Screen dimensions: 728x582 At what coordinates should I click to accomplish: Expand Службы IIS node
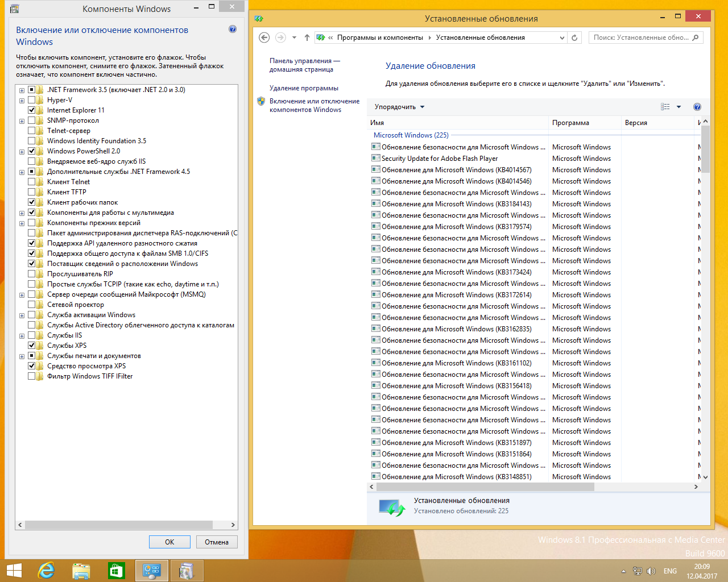(22, 335)
